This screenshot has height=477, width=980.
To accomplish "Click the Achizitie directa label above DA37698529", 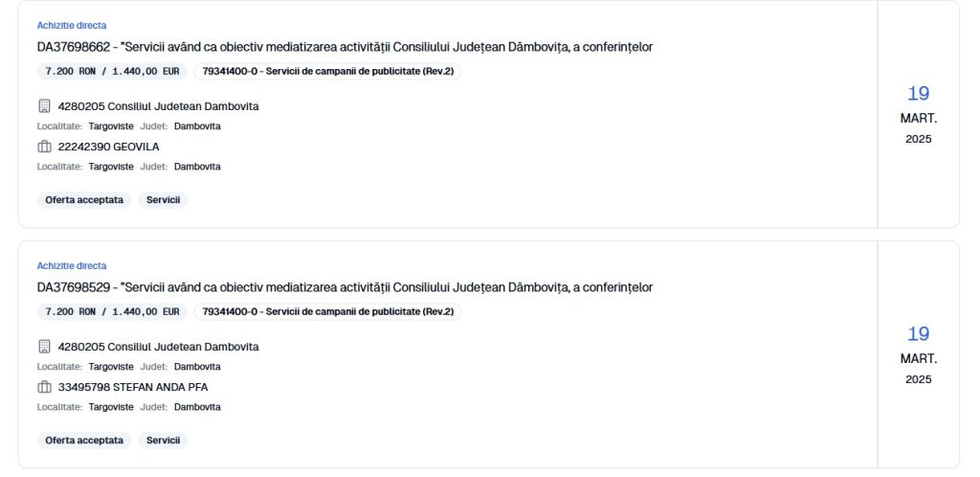I will pos(72,265).
